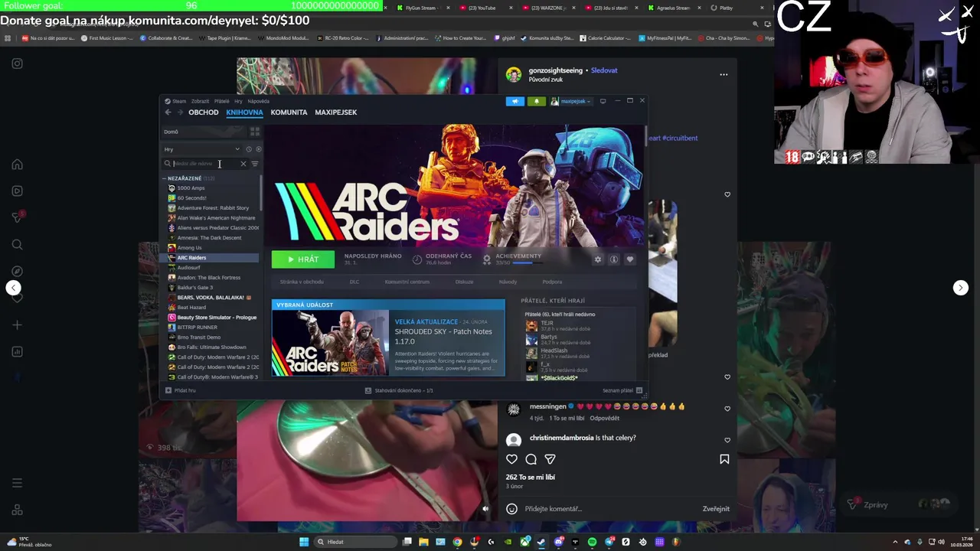Open Instagram create plus icon
This screenshot has height=551, width=980.
click(17, 325)
